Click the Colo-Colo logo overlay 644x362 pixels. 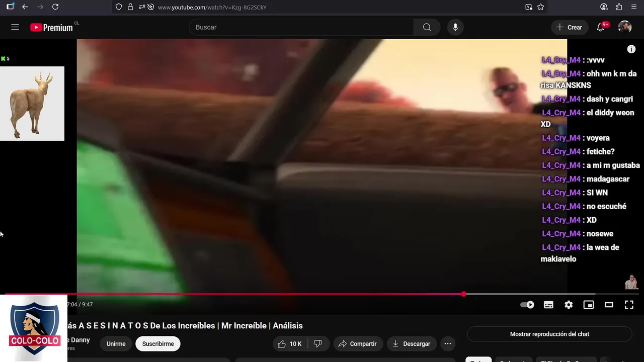click(x=34, y=328)
